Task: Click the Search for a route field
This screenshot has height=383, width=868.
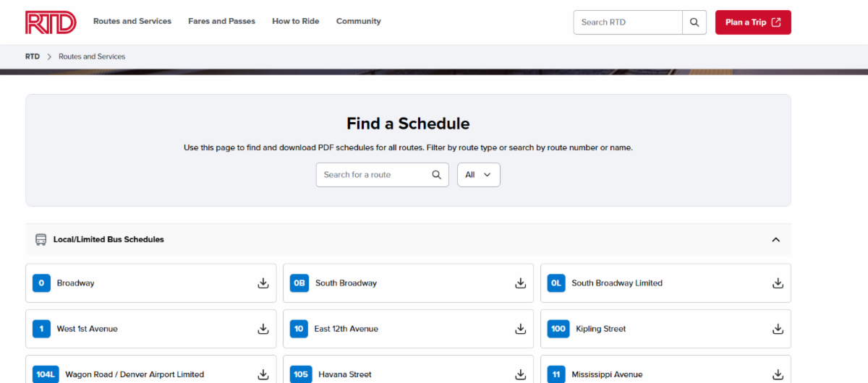Action: 373,175
